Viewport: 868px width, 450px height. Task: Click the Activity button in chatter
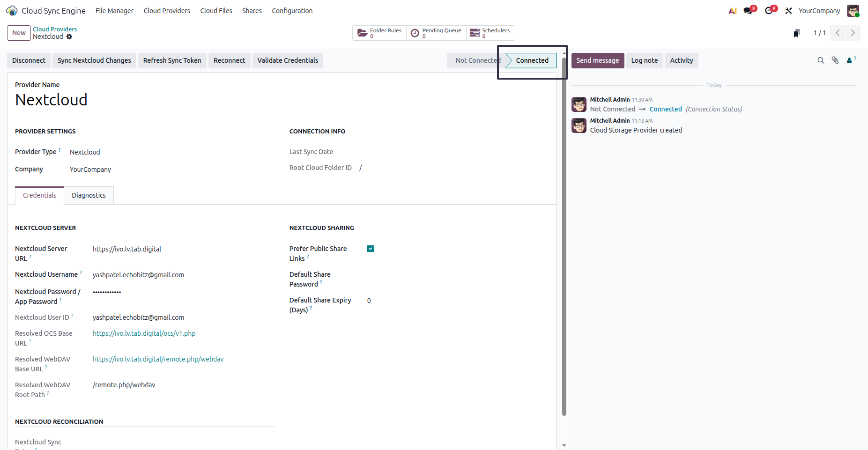pos(682,60)
